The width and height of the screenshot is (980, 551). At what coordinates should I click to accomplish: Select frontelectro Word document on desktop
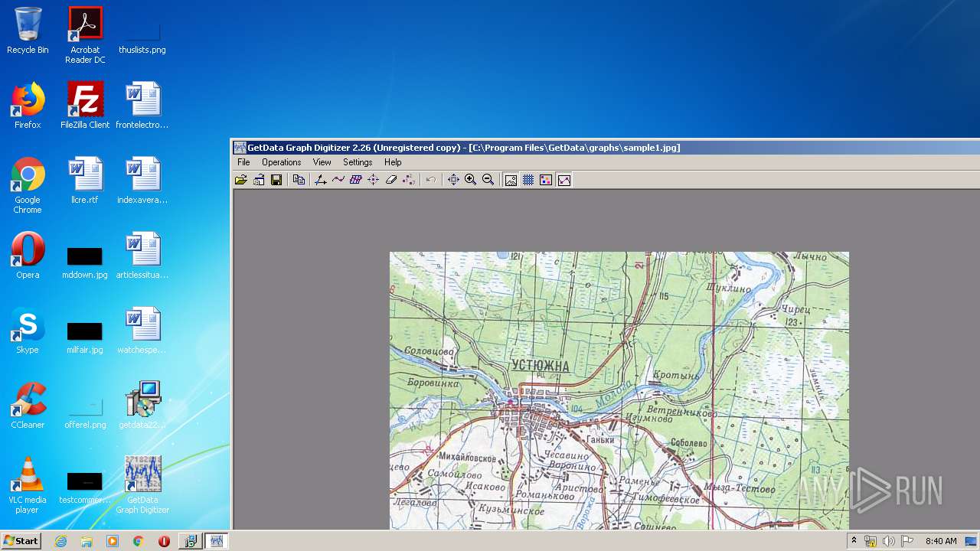coord(142,106)
